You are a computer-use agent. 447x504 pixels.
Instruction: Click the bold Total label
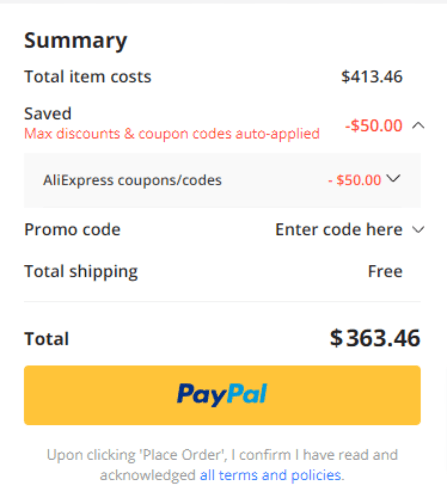(47, 339)
